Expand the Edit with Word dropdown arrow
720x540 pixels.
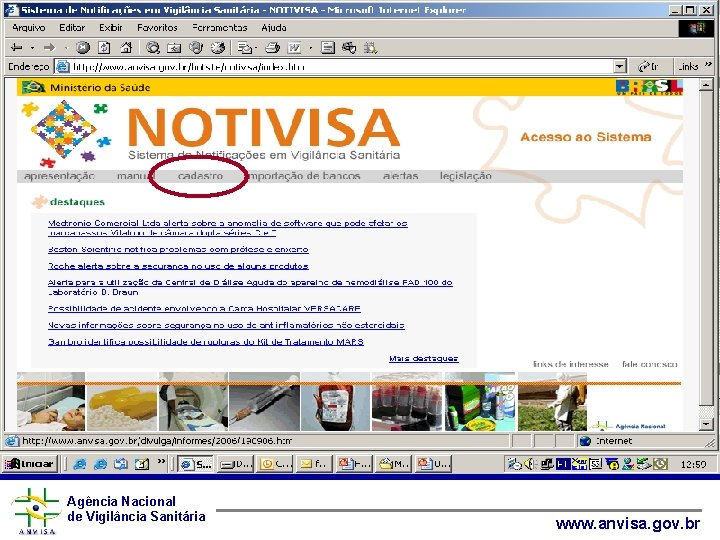tap(310, 48)
